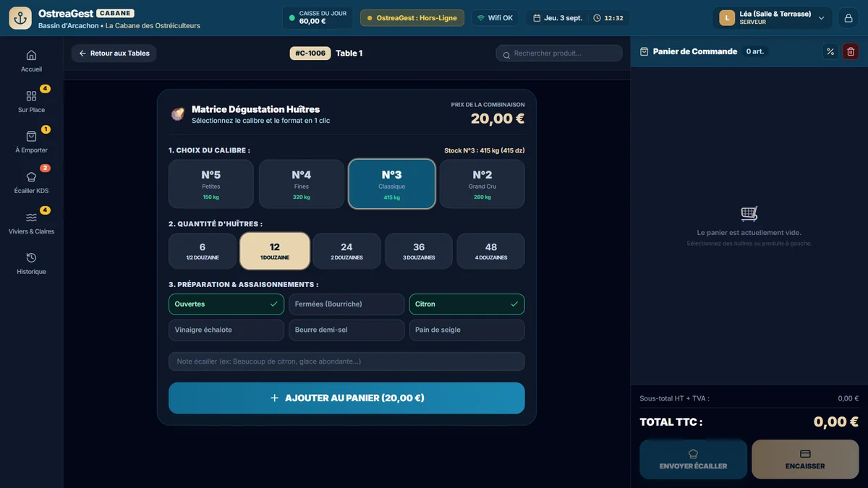Image resolution: width=868 pixels, height=488 pixels.
Task: Click the clock showing 12:32
Action: (x=608, y=18)
